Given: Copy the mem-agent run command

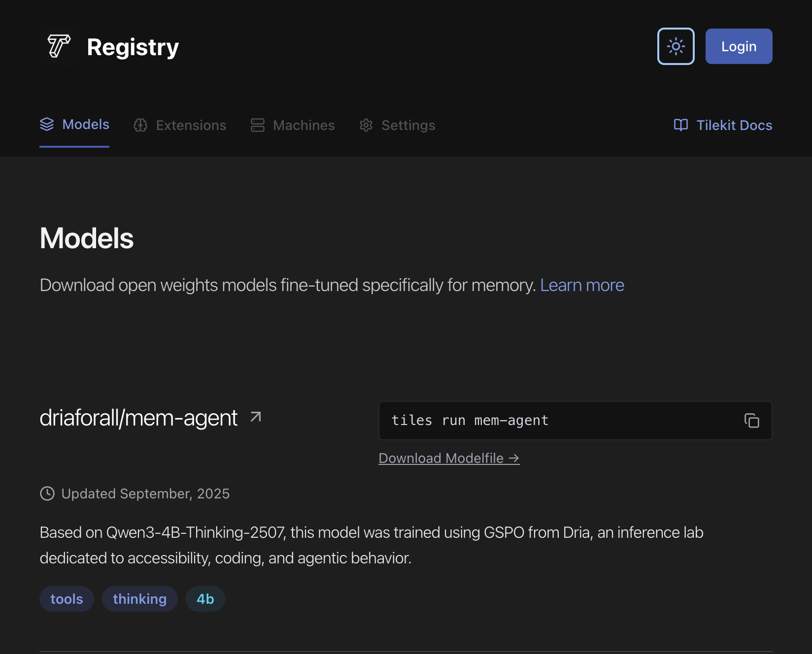Looking at the screenshot, I should (x=751, y=421).
